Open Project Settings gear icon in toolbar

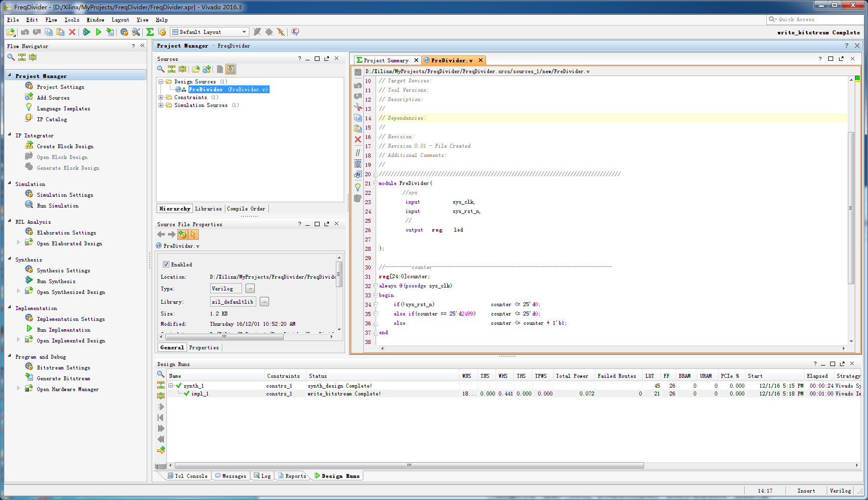pos(124,32)
